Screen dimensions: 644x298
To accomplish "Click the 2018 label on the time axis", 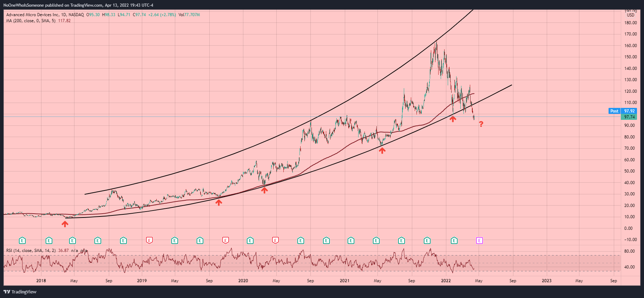I will [x=41, y=281].
